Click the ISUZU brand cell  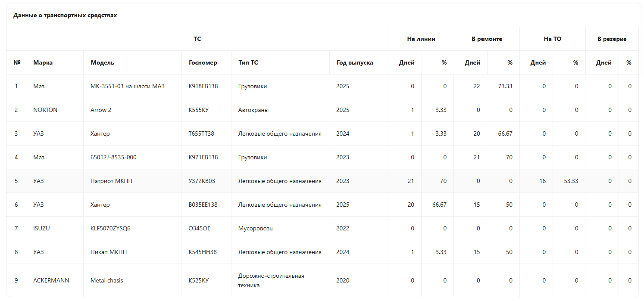coord(41,228)
